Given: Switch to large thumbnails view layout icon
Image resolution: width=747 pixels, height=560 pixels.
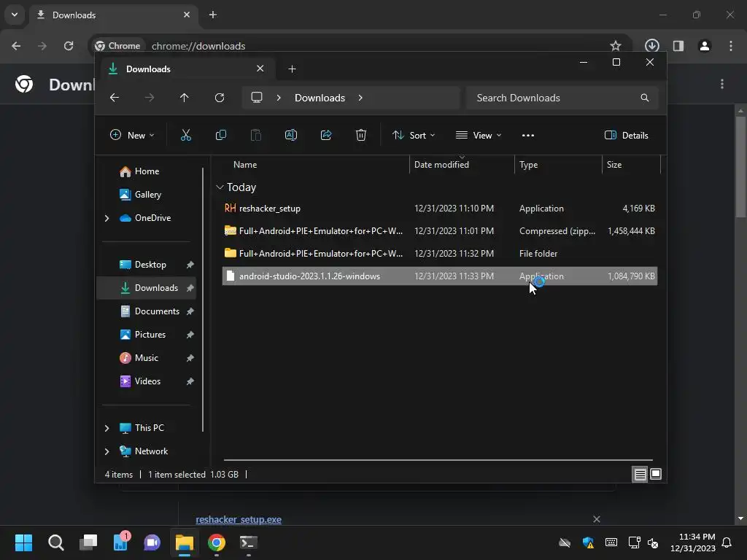Looking at the screenshot, I should [656, 474].
